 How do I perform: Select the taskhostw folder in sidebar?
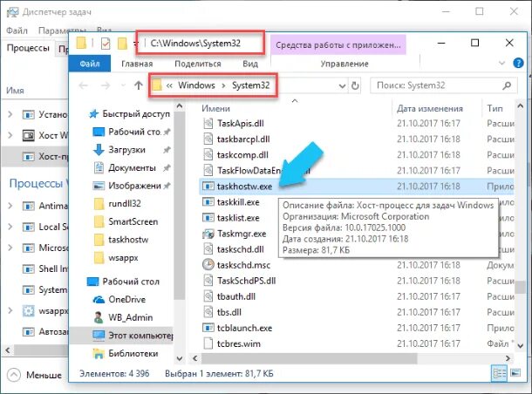[x=128, y=240]
